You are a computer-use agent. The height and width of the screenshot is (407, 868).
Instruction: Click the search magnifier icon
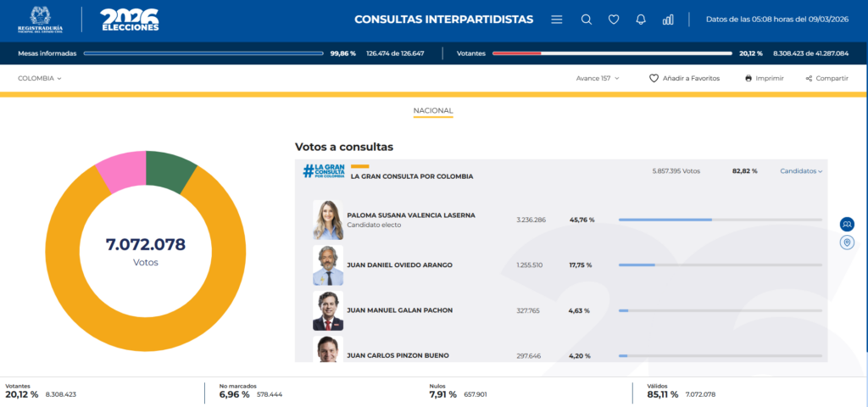(587, 20)
